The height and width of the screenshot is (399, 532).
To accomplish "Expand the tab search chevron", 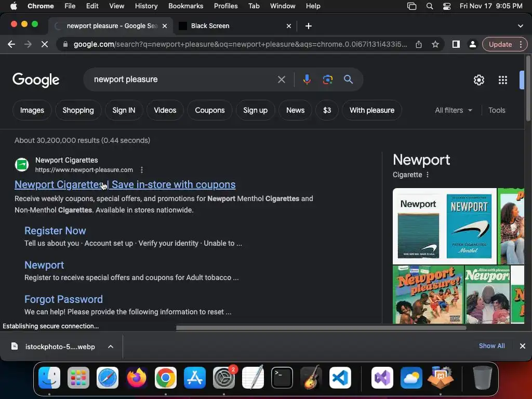I will pyautogui.click(x=521, y=26).
